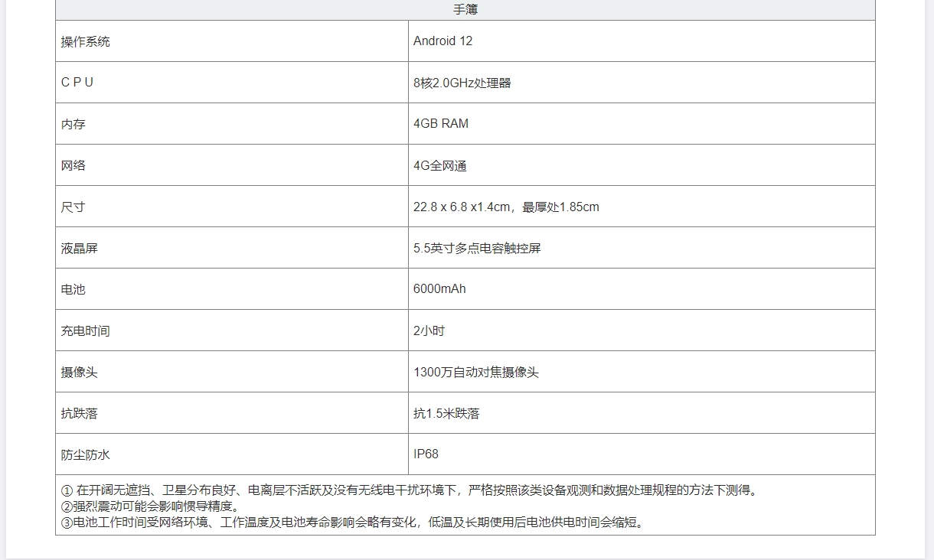The width and height of the screenshot is (934, 560).
Task: Click footnote ① about satellite conditions
Action: 410,490
